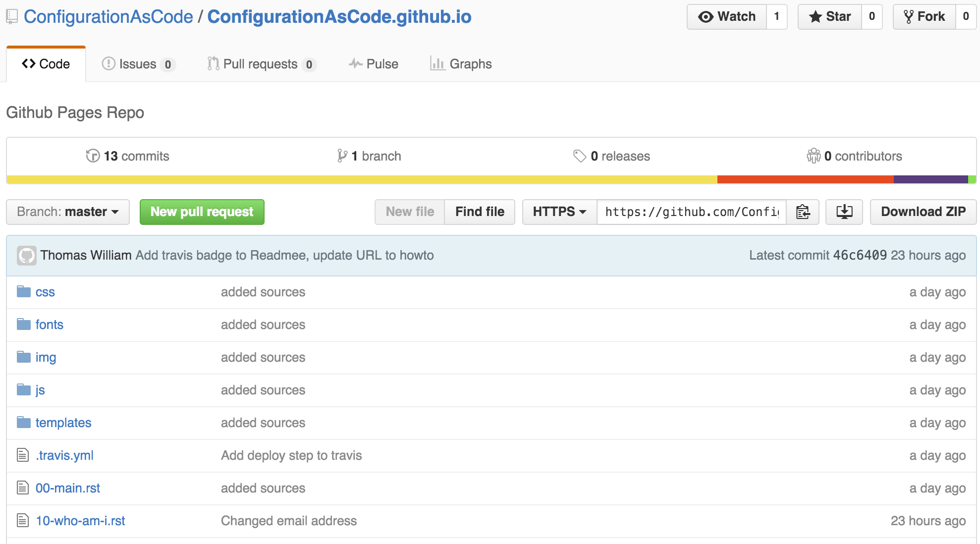This screenshot has width=980, height=544.
Task: Click the contributors icon in the stats bar
Action: click(814, 156)
